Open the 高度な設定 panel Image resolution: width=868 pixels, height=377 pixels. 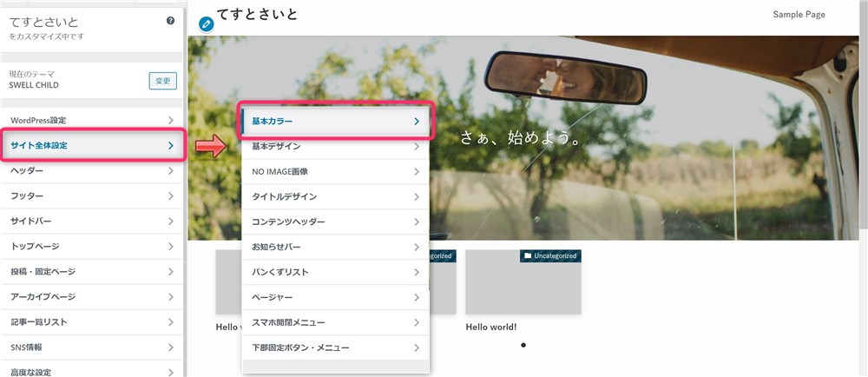[x=91, y=370]
